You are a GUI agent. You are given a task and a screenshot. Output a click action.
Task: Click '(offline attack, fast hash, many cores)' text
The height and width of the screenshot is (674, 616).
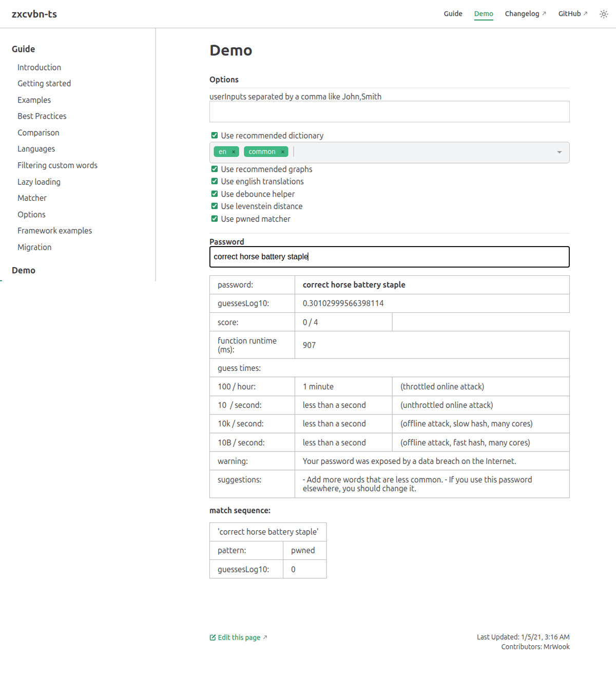click(x=465, y=443)
